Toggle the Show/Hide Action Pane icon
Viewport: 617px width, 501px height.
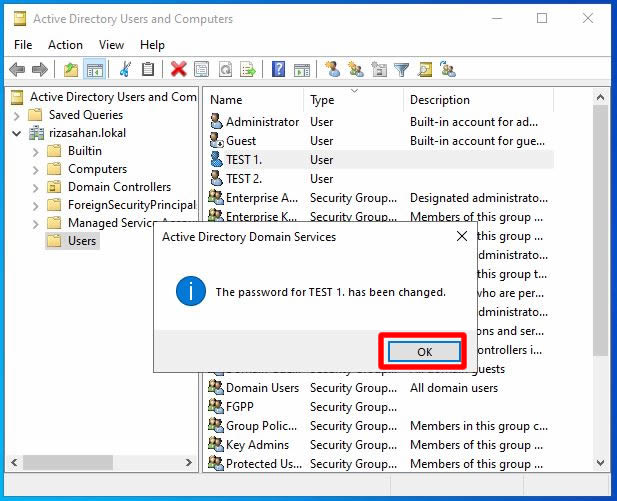(302, 70)
